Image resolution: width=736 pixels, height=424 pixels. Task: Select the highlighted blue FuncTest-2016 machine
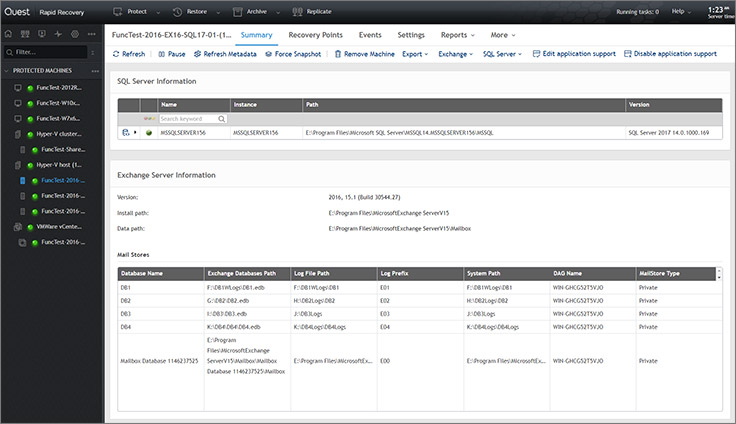pos(63,181)
